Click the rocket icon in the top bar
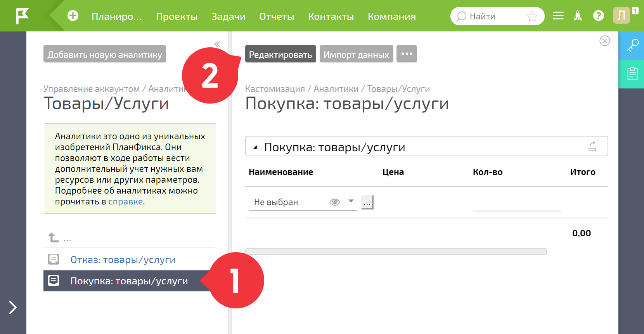644x334 pixels. point(578,16)
